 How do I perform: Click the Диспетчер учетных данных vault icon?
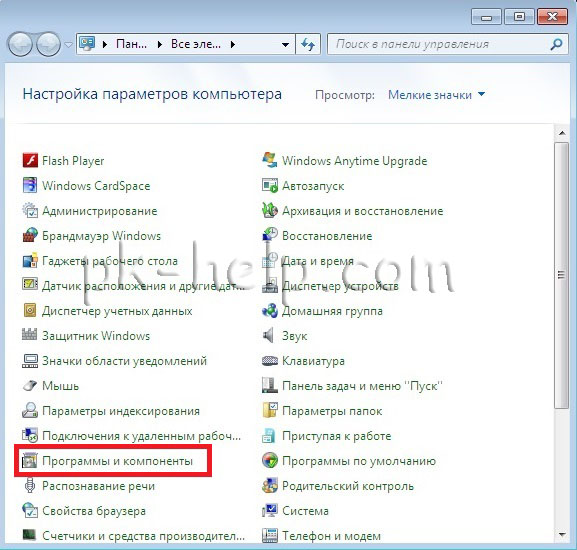click(x=30, y=311)
